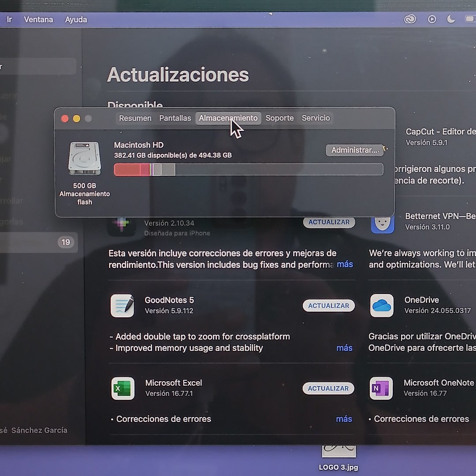Click the Macintosh HD drive icon

point(85,159)
